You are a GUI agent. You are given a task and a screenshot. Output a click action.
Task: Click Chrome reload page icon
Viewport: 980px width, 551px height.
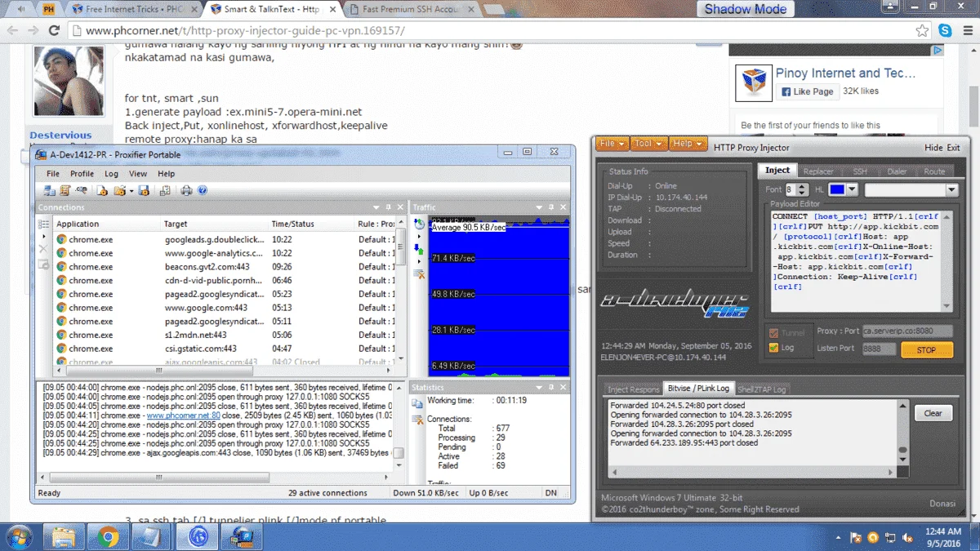coord(53,30)
